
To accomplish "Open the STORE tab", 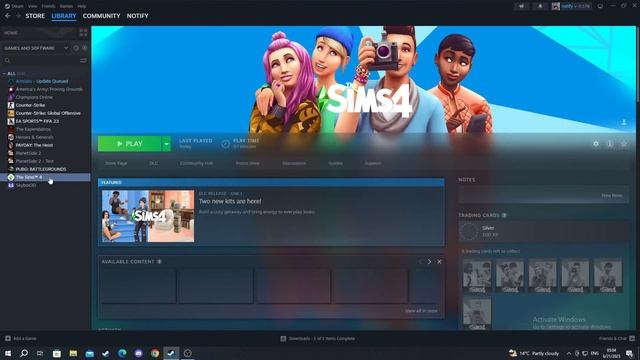I will [x=35, y=16].
